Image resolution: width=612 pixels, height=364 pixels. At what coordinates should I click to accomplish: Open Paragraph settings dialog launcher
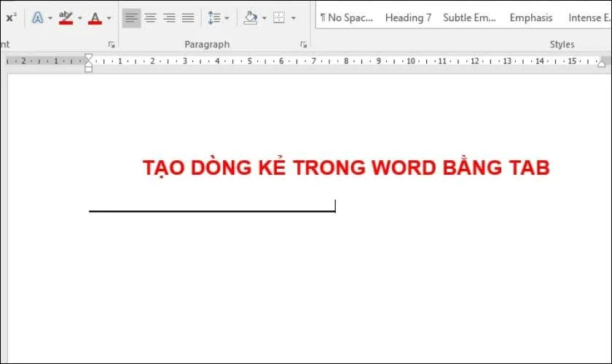[x=304, y=45]
